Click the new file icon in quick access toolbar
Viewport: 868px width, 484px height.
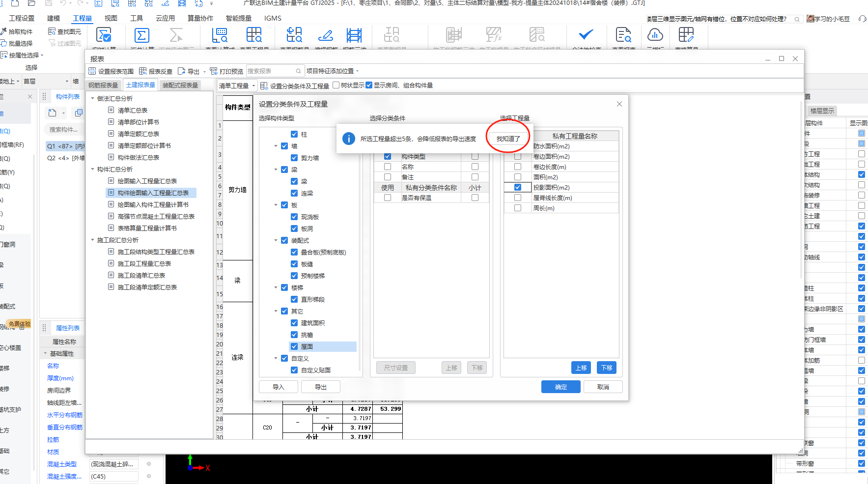point(15,3)
